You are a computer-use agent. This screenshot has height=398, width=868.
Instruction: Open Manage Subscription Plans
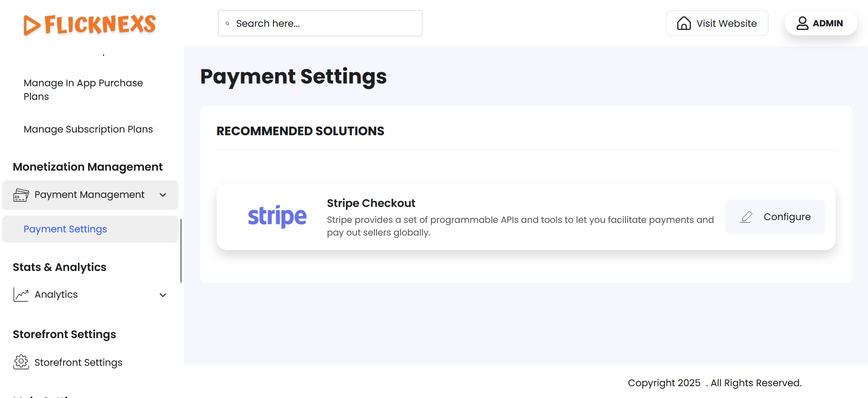tap(88, 129)
